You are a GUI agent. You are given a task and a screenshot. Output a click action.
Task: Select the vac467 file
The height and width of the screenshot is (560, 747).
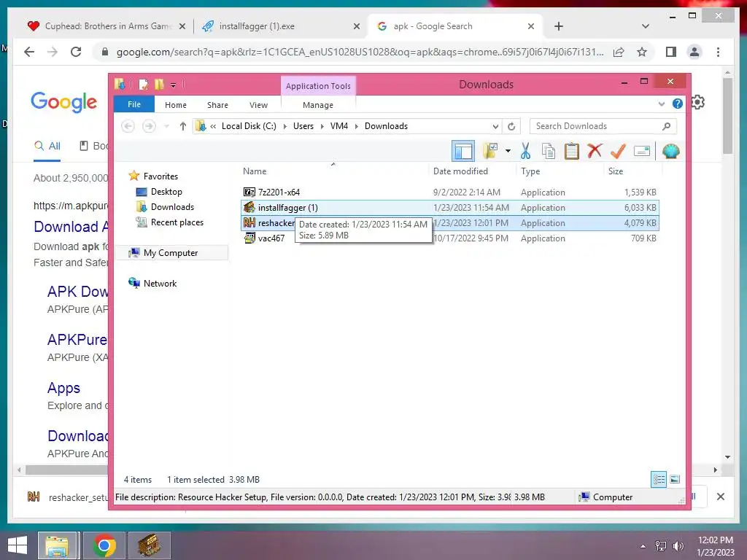[x=271, y=238]
